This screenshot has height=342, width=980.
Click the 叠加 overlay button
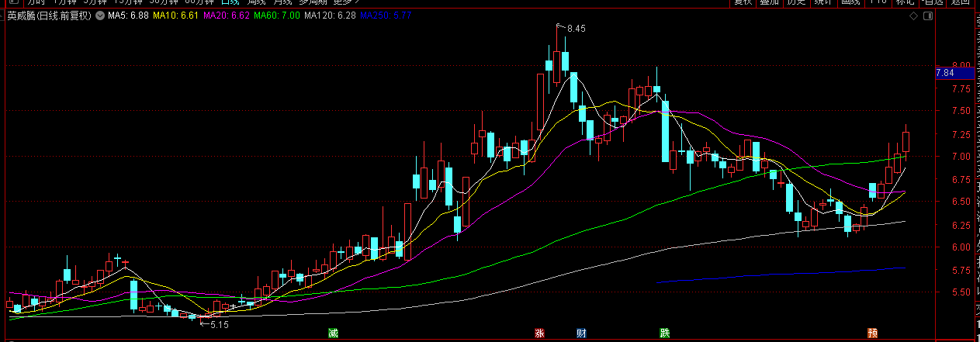(x=770, y=3)
